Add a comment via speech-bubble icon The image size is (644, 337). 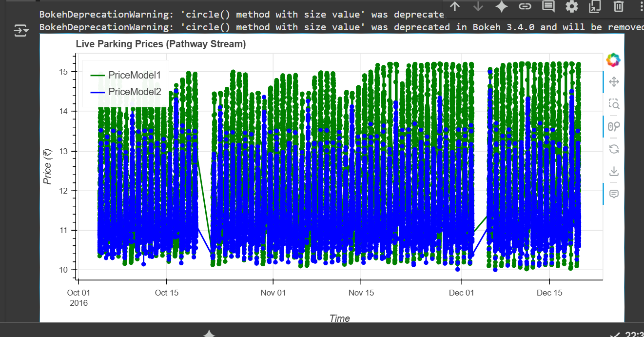(548, 6)
